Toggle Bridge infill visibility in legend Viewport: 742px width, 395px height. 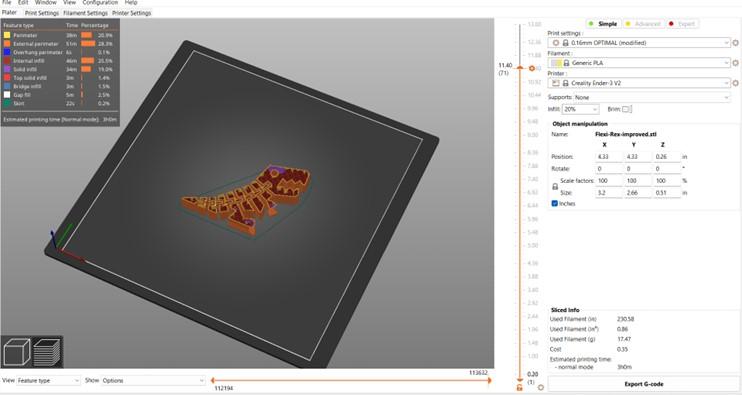(27, 87)
